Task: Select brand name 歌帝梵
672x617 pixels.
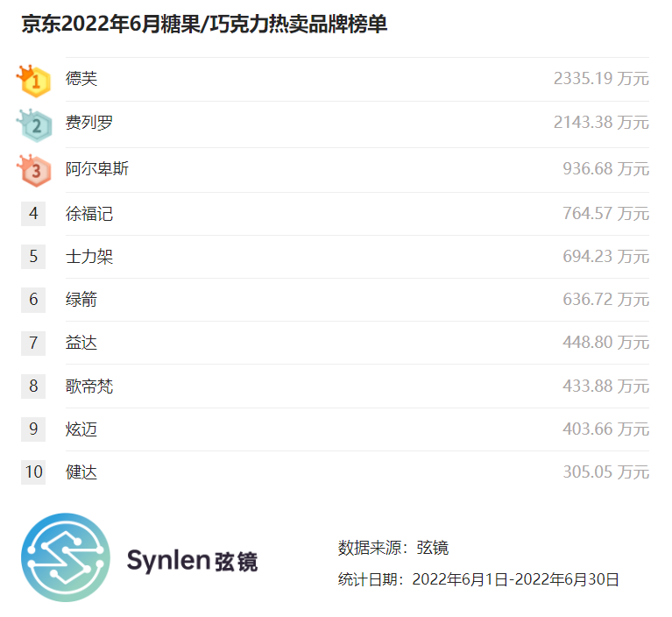Action: click(89, 387)
